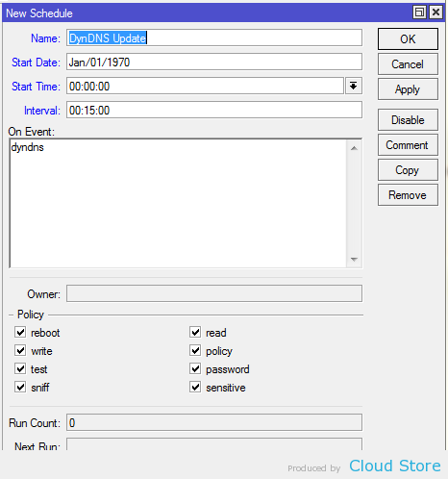448x479 pixels.
Task: Click the Copy button
Action: (408, 170)
